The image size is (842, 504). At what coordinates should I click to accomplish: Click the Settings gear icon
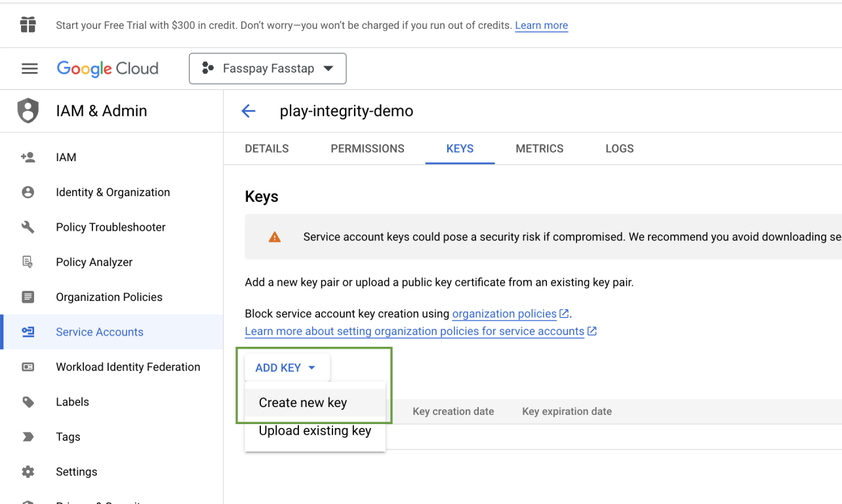pyautogui.click(x=28, y=472)
